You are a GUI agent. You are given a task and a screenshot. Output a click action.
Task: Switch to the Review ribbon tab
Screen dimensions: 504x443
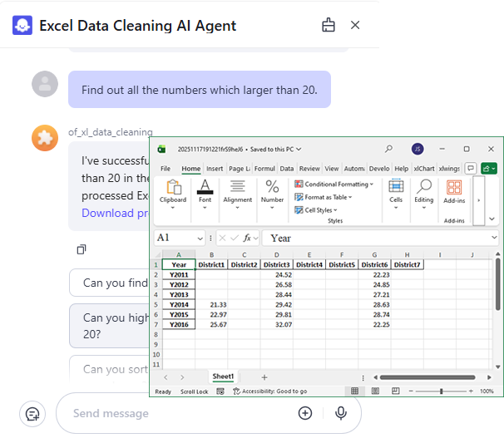pyautogui.click(x=309, y=169)
